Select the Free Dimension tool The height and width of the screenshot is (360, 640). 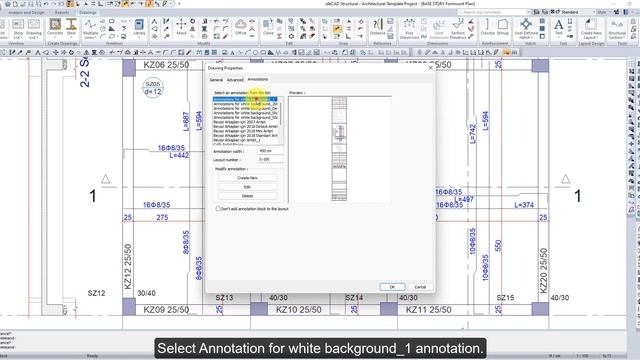pyautogui.click(x=409, y=29)
